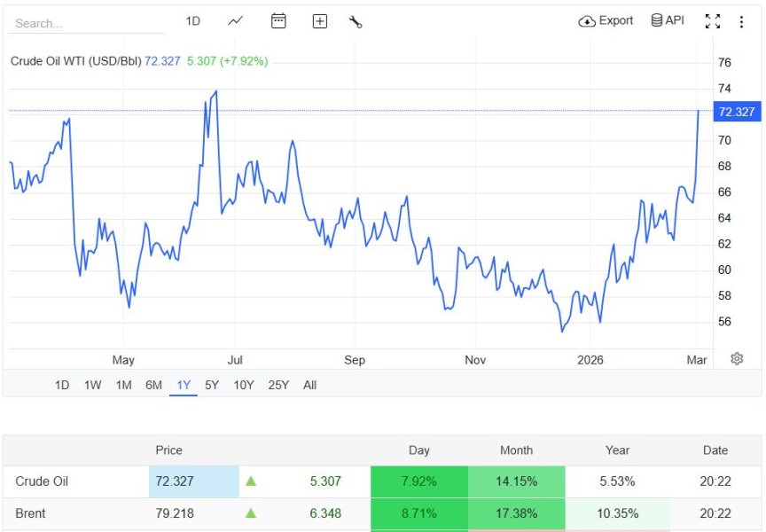Open the Brent commodity link
The width and height of the screenshot is (766, 532).
coord(30,513)
